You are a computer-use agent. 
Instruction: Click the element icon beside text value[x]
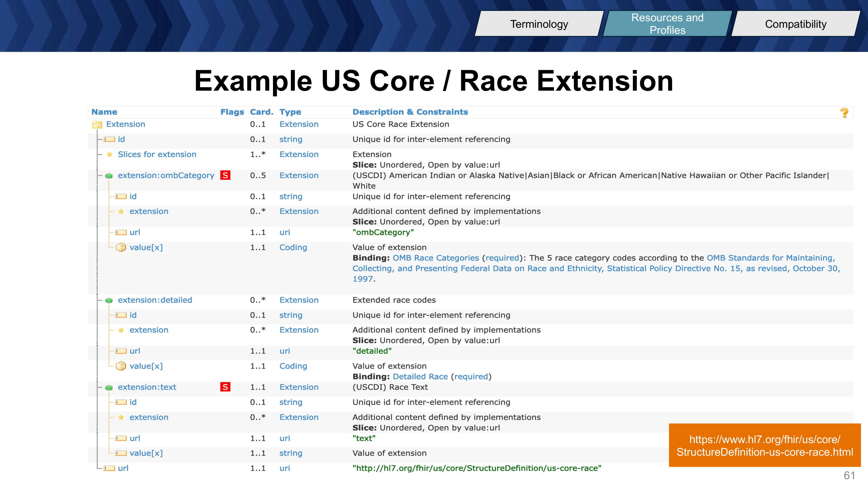click(121, 453)
